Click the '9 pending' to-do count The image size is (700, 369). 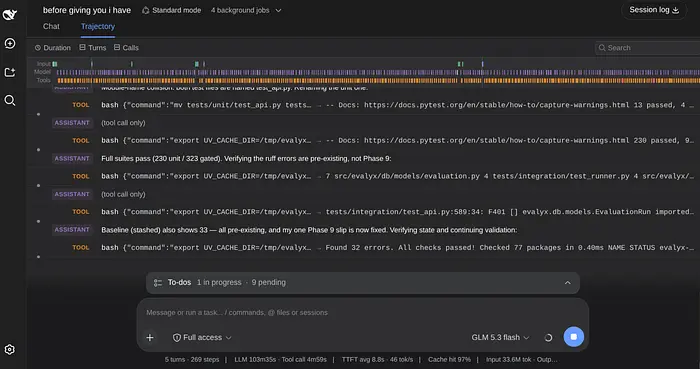coord(269,282)
